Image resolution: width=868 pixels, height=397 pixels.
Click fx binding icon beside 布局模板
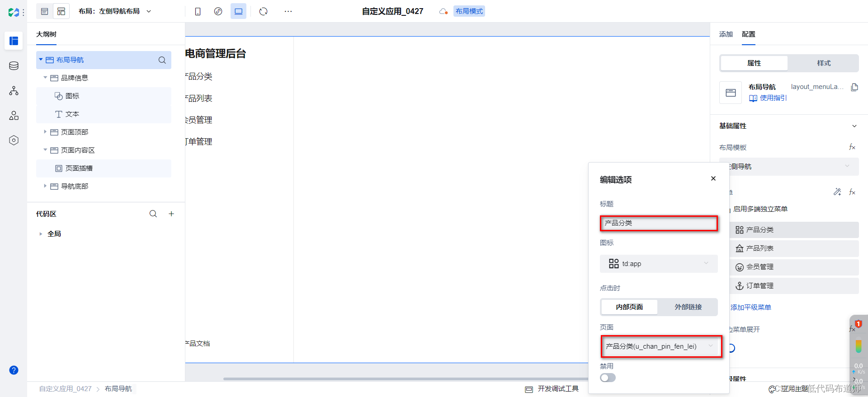click(852, 147)
